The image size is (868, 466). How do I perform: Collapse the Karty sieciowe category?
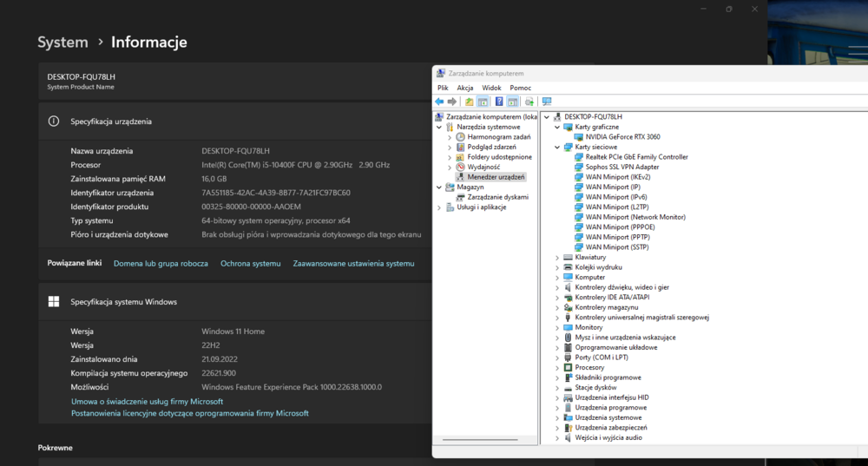coord(558,148)
